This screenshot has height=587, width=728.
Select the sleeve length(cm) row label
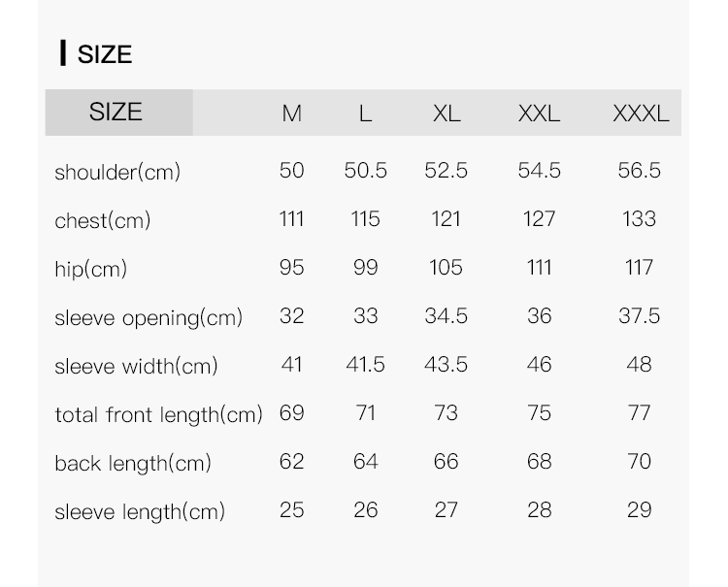pyautogui.click(x=140, y=511)
